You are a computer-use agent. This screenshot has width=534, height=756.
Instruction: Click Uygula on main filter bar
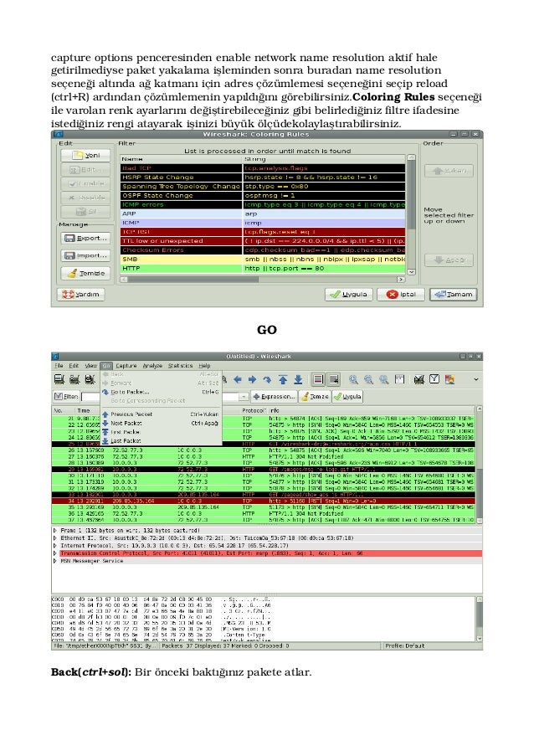point(347,396)
